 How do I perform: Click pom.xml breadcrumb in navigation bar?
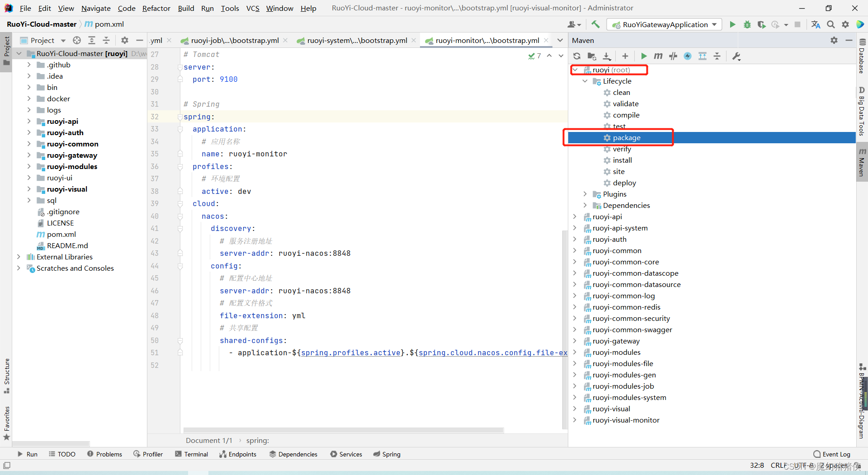click(x=104, y=24)
